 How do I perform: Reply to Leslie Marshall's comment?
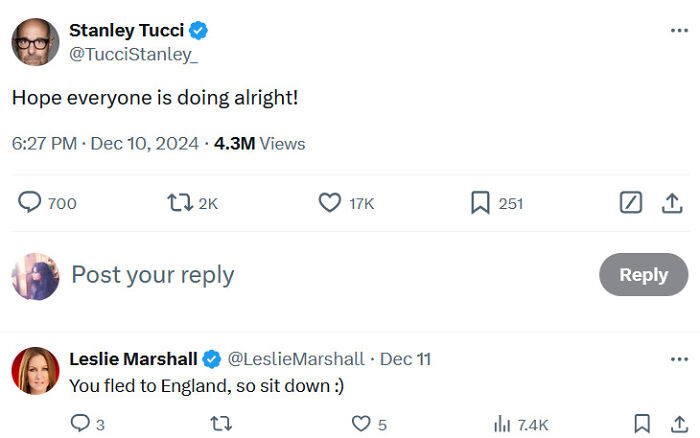coord(80,424)
